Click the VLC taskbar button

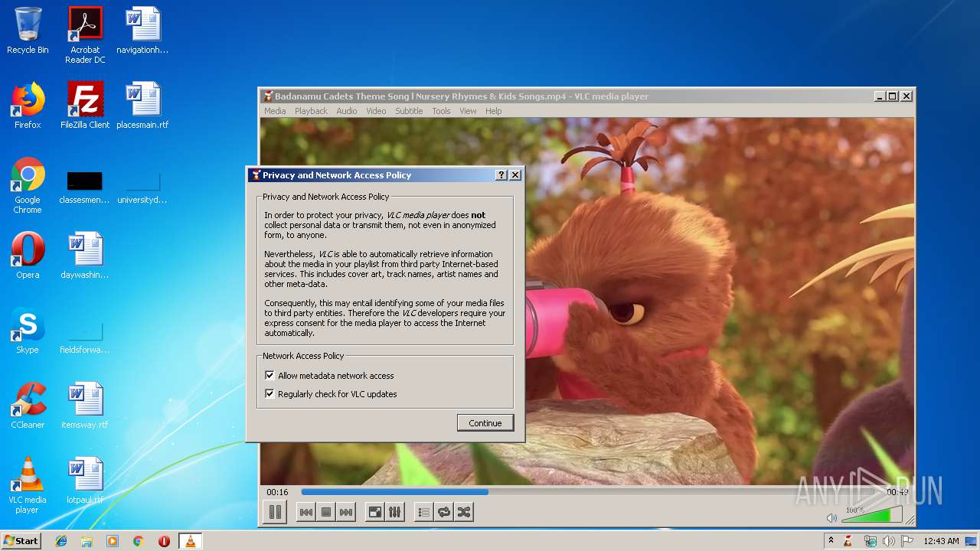pos(190,541)
